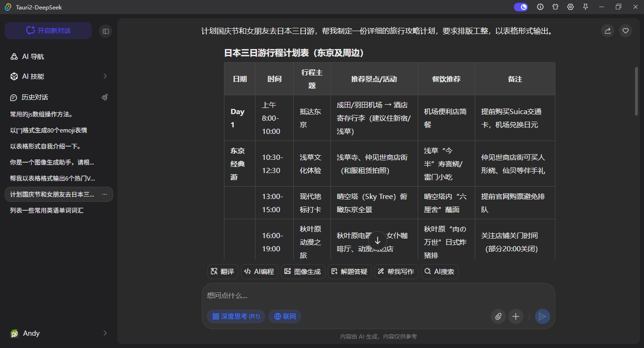Open the 解题答疑 problem-solving tool
Viewport: 644px width, 348px height.
349,271
